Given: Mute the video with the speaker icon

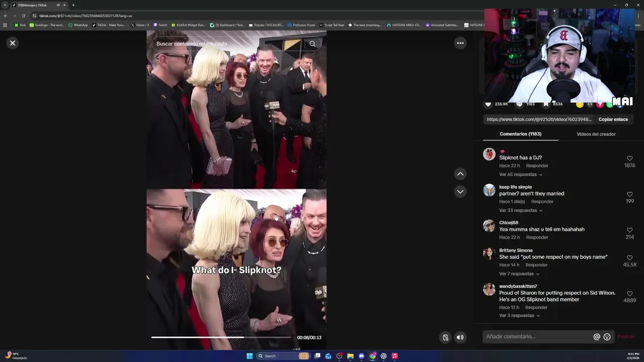Looking at the screenshot, I should (460, 337).
